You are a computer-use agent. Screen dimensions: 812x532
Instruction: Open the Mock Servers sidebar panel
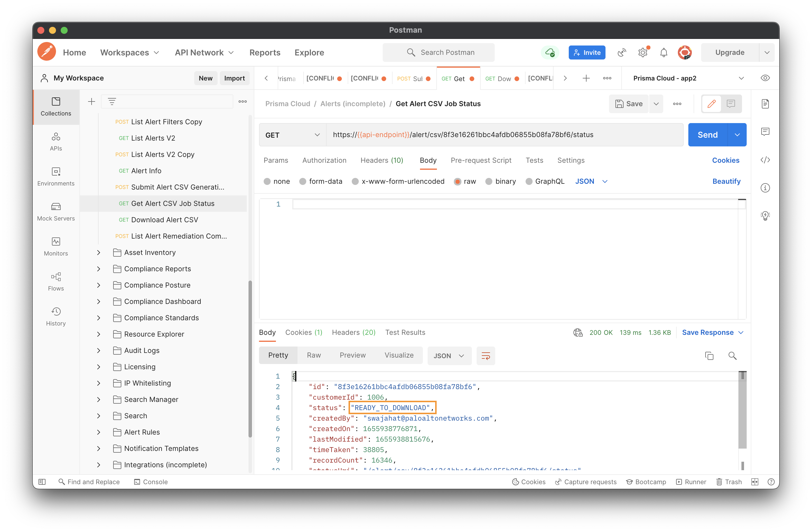pos(56,211)
